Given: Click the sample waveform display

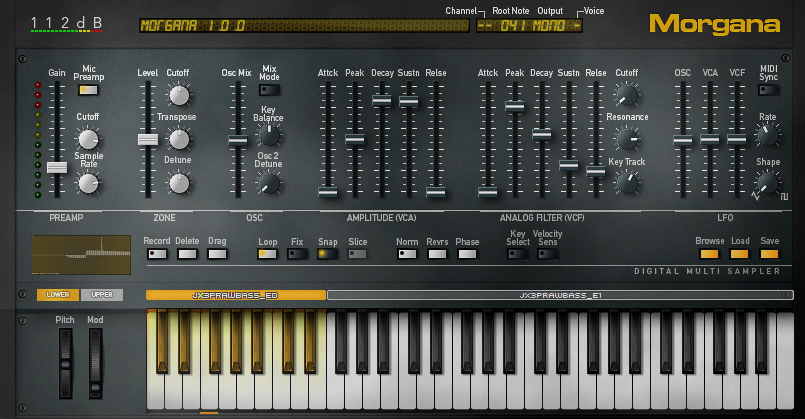Looking at the screenshot, I should [x=81, y=255].
